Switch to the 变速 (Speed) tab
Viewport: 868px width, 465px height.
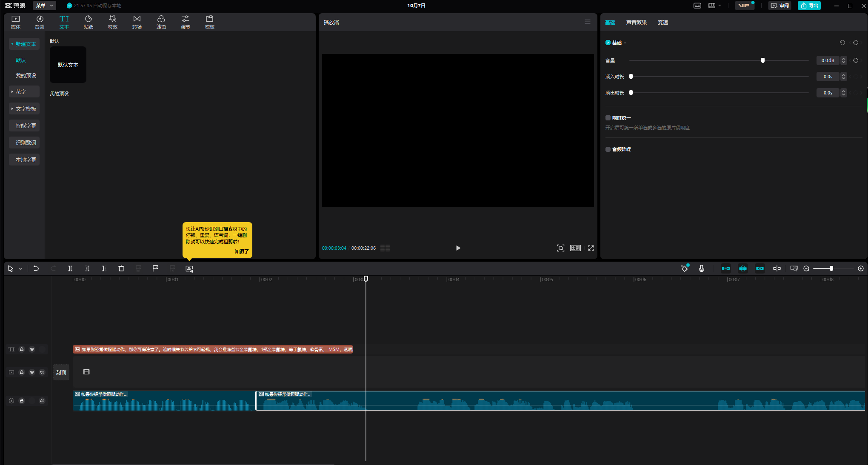pyautogui.click(x=662, y=23)
